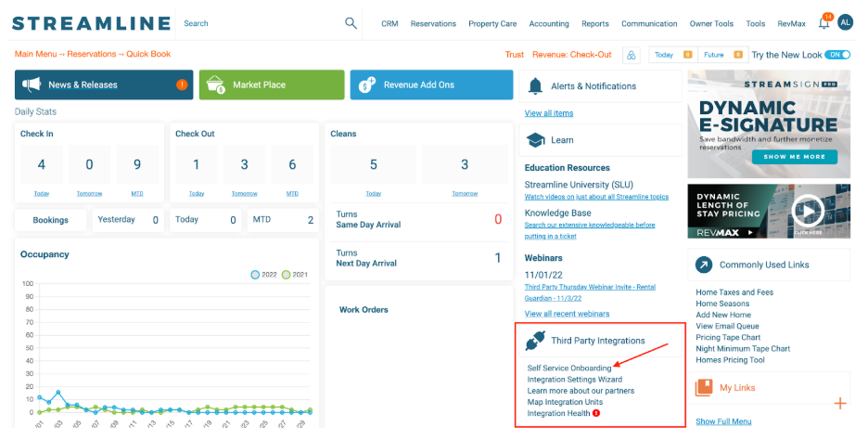
Task: Toggle the 2022 series in Occupancy legend
Action: tap(263, 275)
